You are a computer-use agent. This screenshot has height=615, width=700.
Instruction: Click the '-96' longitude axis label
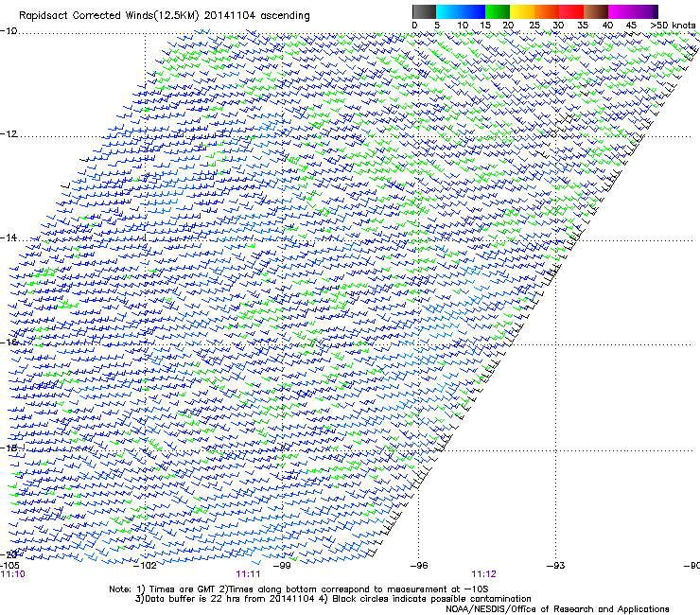pyautogui.click(x=419, y=566)
